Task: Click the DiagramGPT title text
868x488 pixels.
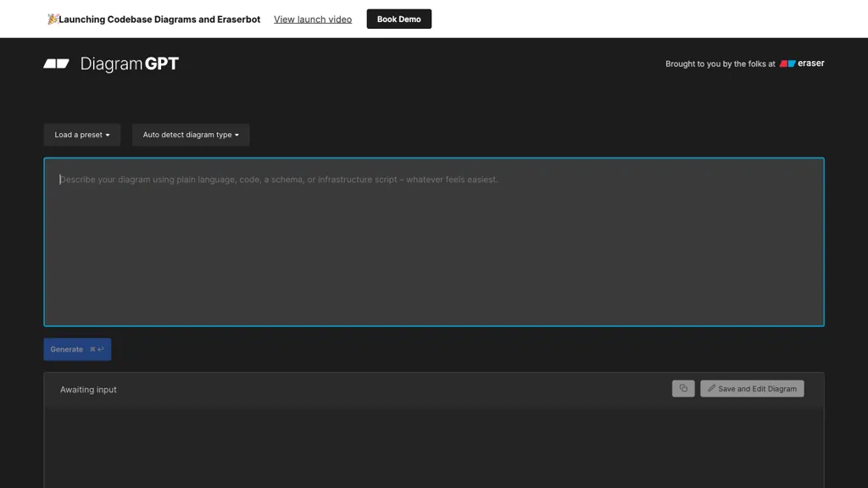Action: click(130, 64)
